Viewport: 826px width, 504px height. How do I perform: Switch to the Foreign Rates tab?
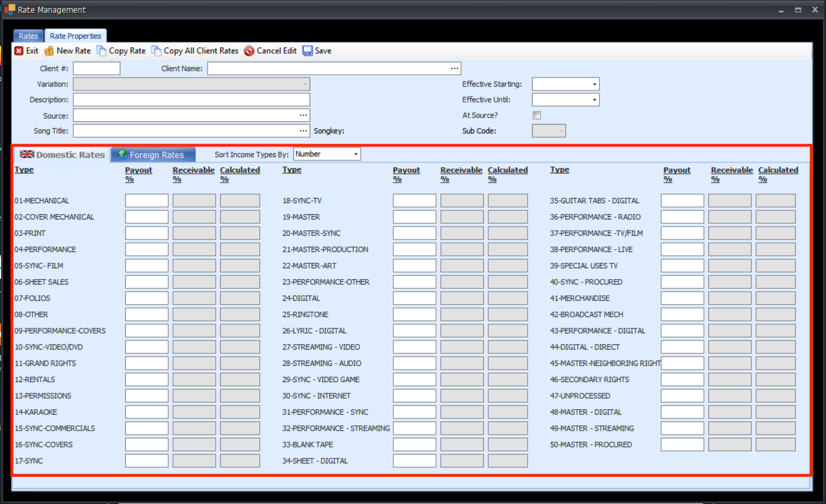click(x=153, y=155)
